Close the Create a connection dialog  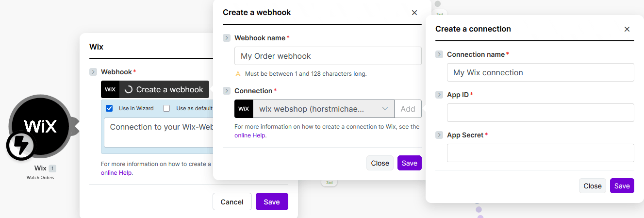[627, 29]
